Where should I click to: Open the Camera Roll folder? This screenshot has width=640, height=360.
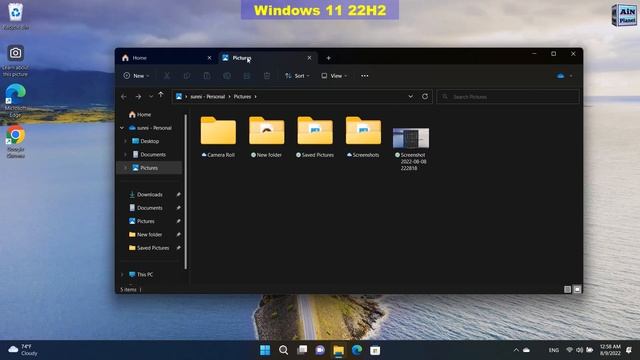(218, 137)
